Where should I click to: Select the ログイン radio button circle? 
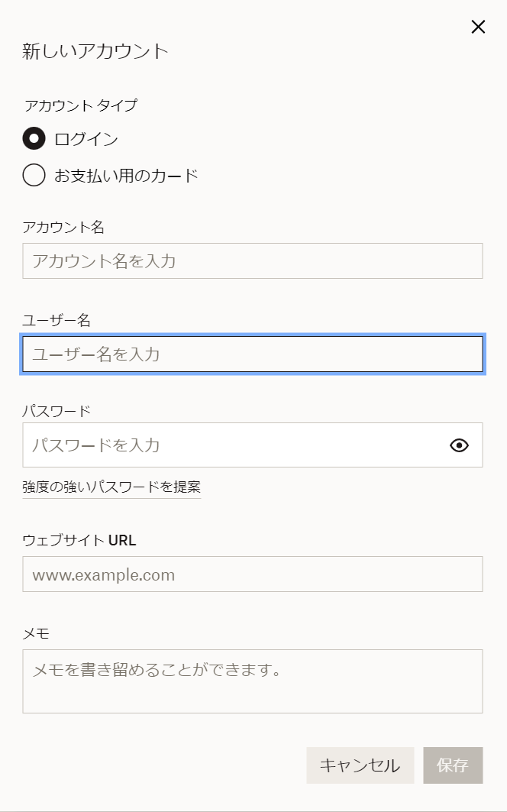[x=34, y=138]
